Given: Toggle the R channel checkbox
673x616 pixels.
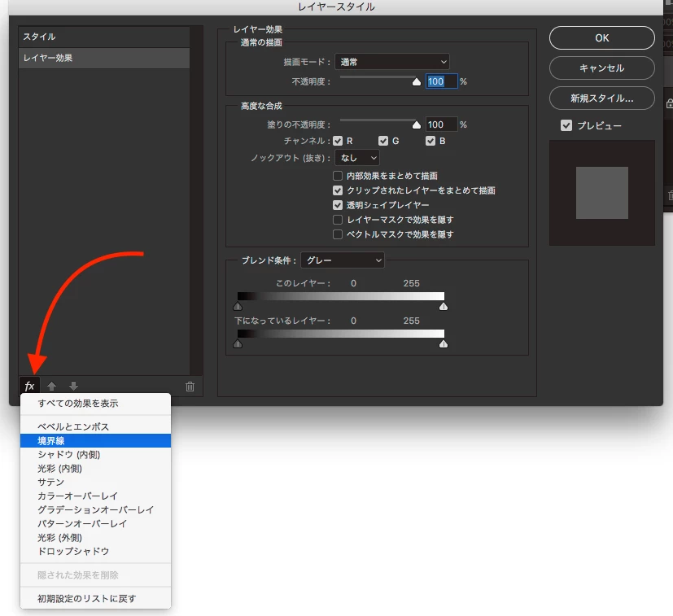Looking at the screenshot, I should click(338, 141).
